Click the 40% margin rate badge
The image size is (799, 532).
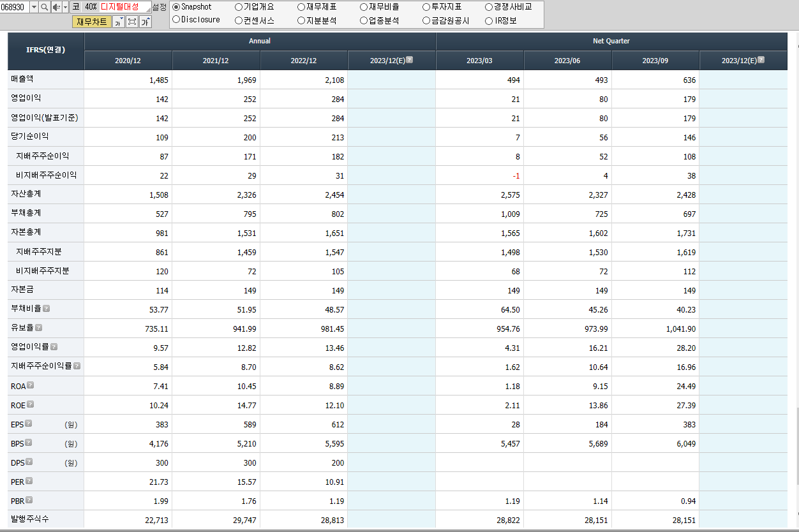91,7
